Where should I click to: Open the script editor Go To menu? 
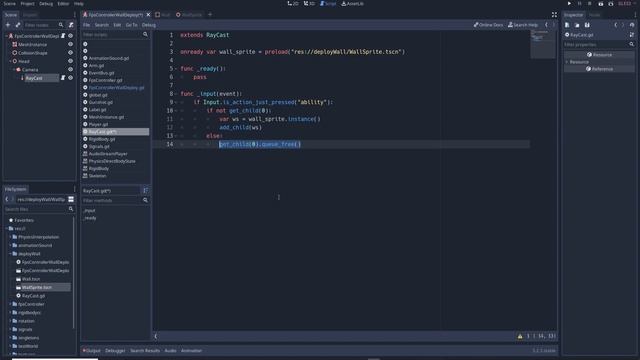click(131, 25)
